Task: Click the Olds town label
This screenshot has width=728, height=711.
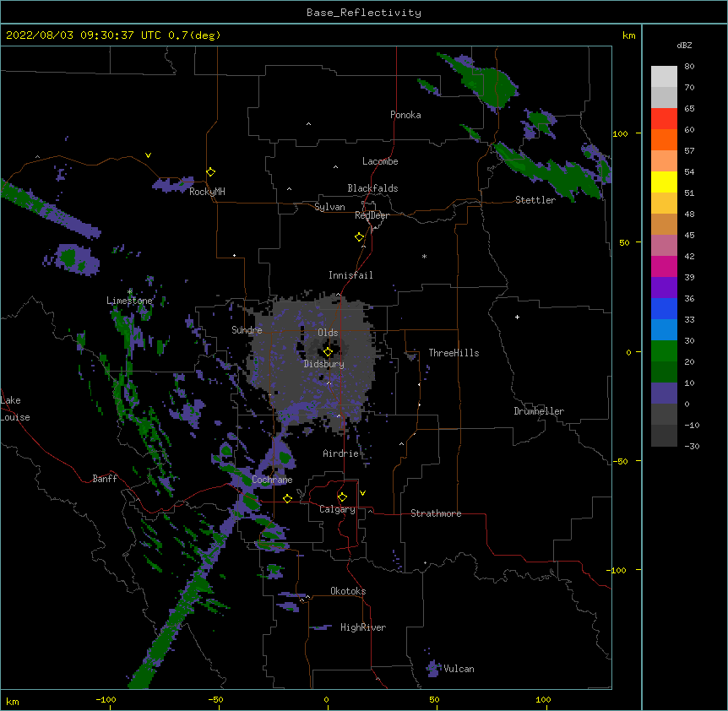Action: pos(328,333)
